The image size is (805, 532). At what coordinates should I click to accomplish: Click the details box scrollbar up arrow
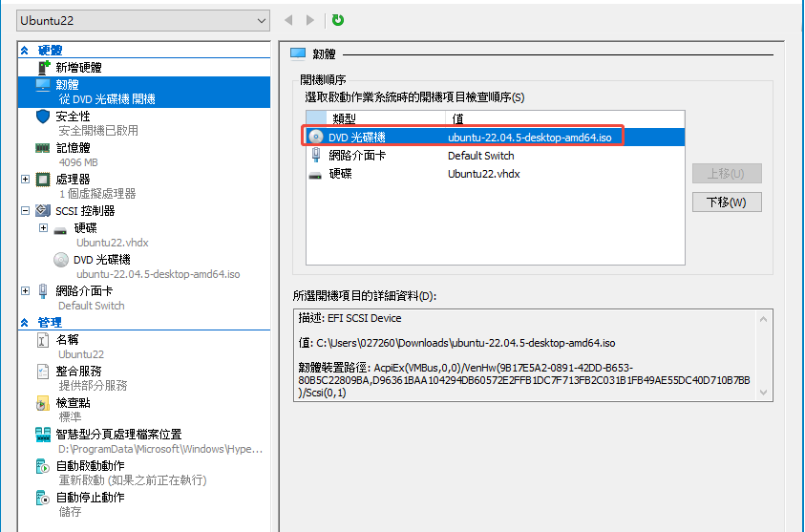point(763,319)
